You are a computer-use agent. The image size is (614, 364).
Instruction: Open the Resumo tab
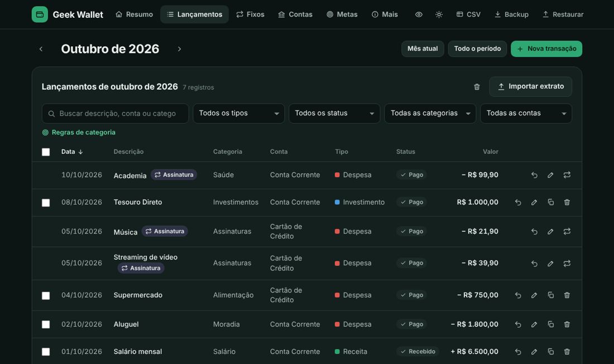[135, 14]
